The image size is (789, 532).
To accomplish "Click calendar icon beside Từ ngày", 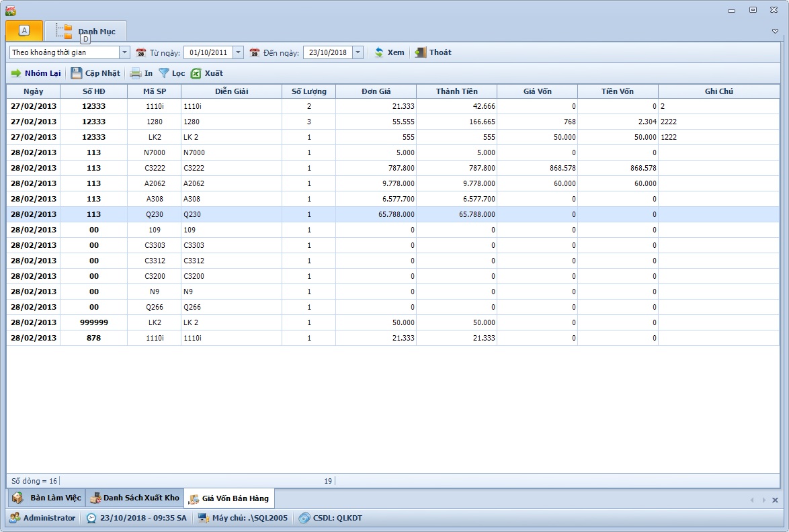I will 141,52.
